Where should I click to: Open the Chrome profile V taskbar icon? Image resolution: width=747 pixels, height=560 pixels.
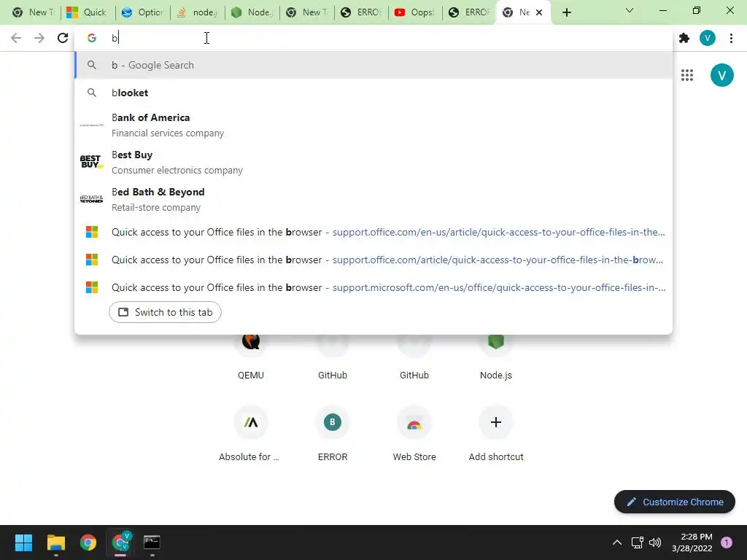120,542
